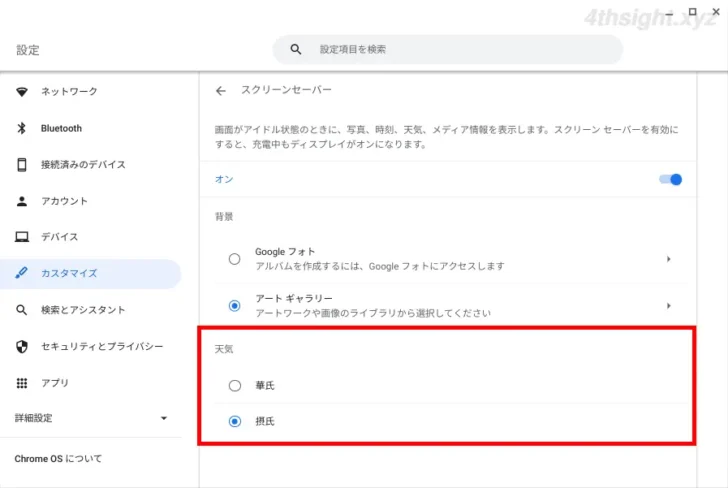
Task: Click the laptop device icon
Action: 22,237
